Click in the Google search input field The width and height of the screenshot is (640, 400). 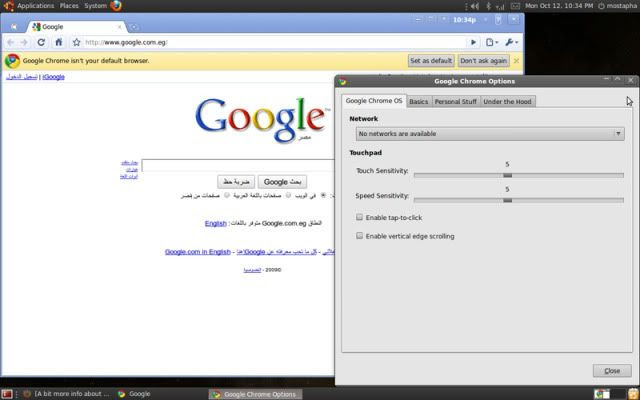coord(238,165)
